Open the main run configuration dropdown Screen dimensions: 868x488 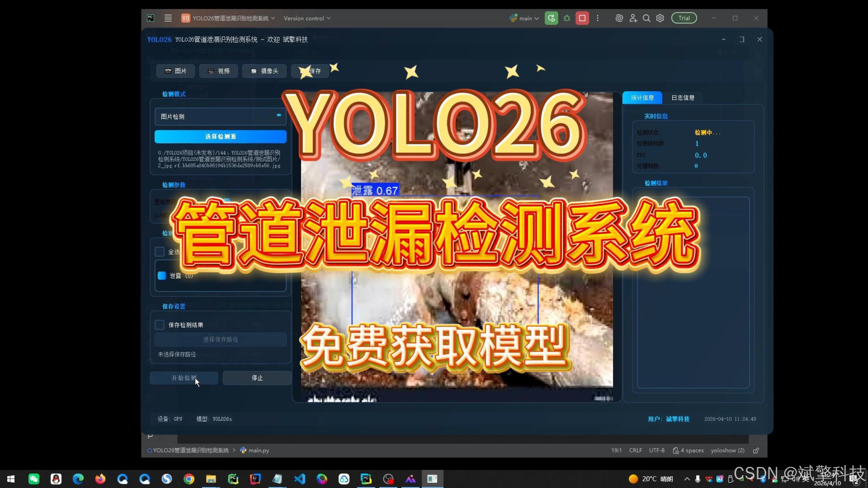click(x=524, y=18)
